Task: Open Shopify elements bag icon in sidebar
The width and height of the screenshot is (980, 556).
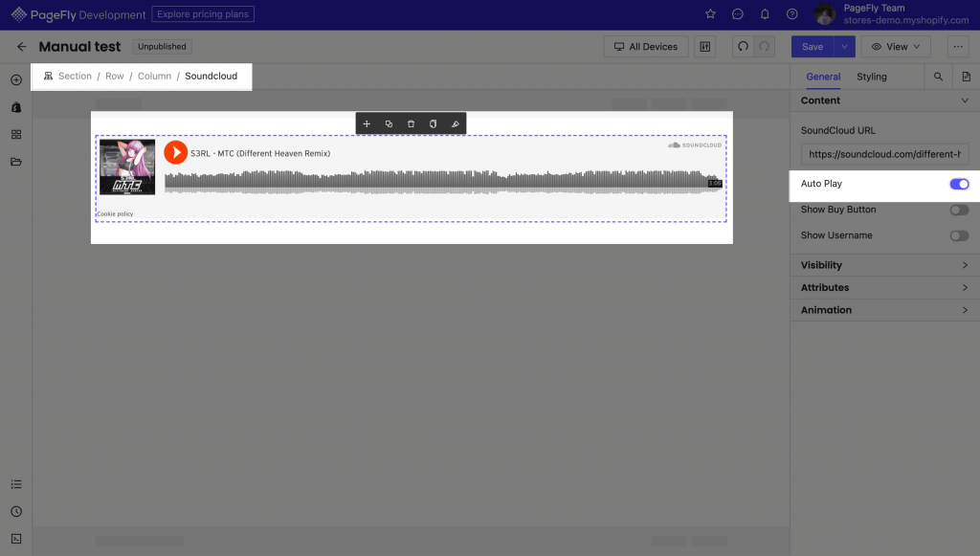Action: [16, 107]
